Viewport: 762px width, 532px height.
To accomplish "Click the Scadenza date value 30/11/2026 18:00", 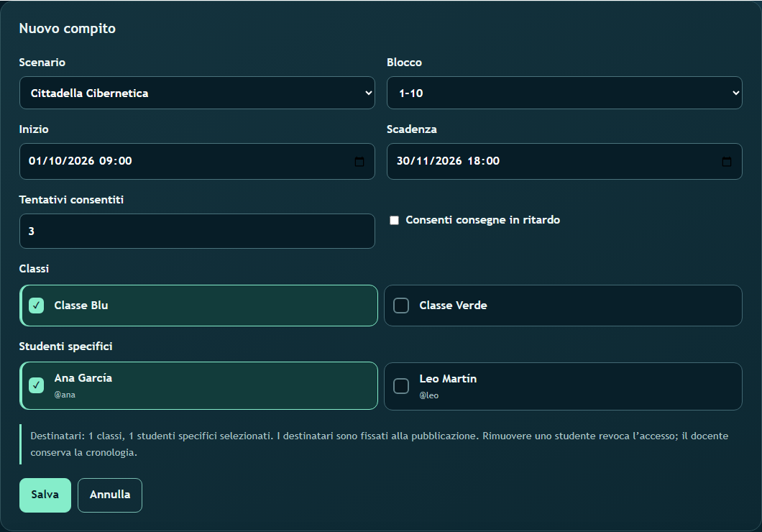I will click(448, 161).
